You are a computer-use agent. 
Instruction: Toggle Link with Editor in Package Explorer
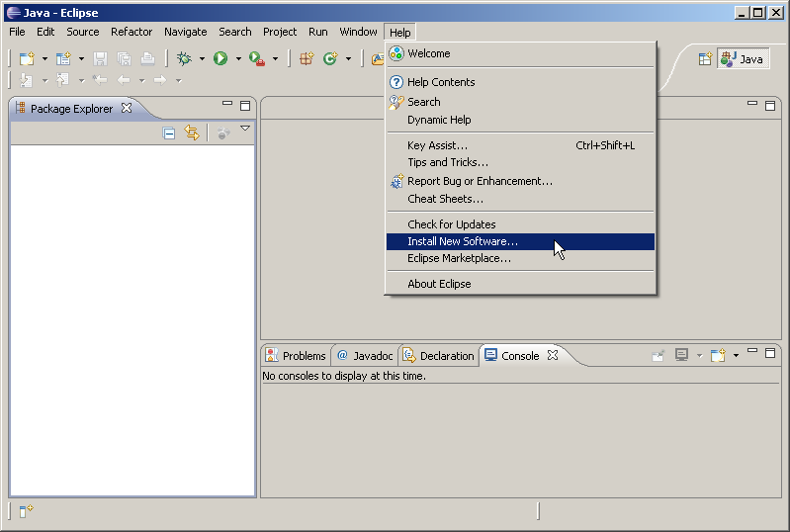point(192,133)
